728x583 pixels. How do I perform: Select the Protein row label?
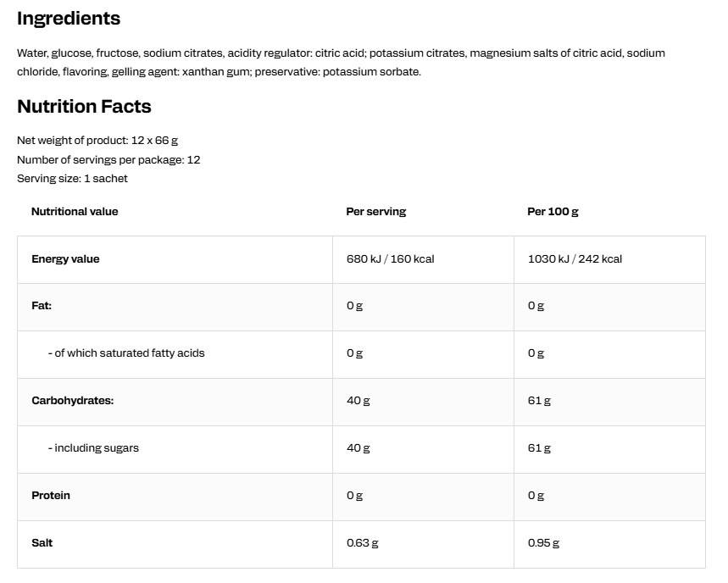(51, 495)
